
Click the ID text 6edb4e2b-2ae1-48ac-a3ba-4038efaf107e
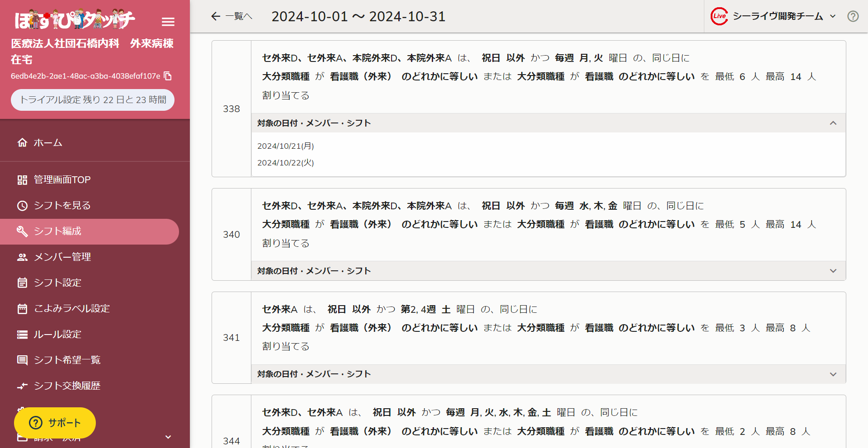85,76
